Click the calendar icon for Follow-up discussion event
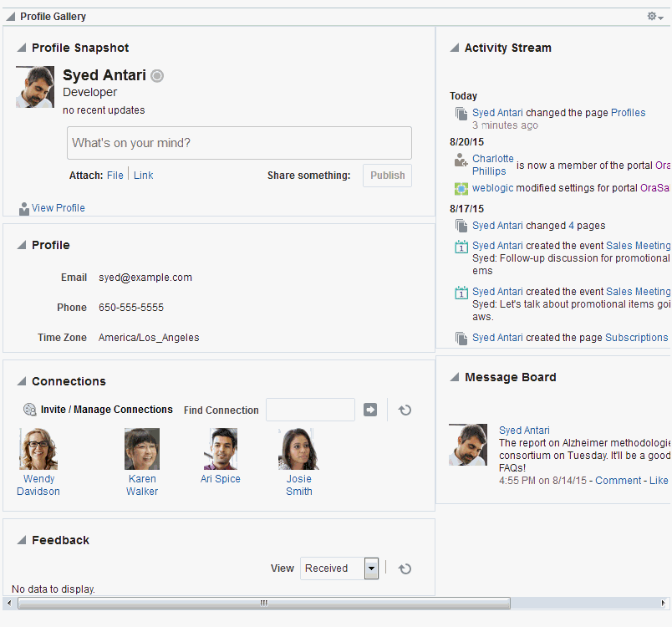672x627 pixels. (x=461, y=247)
